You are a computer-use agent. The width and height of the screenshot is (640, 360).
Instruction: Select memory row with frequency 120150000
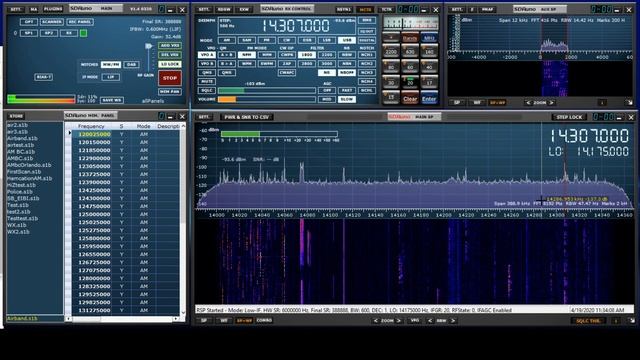[125, 142]
